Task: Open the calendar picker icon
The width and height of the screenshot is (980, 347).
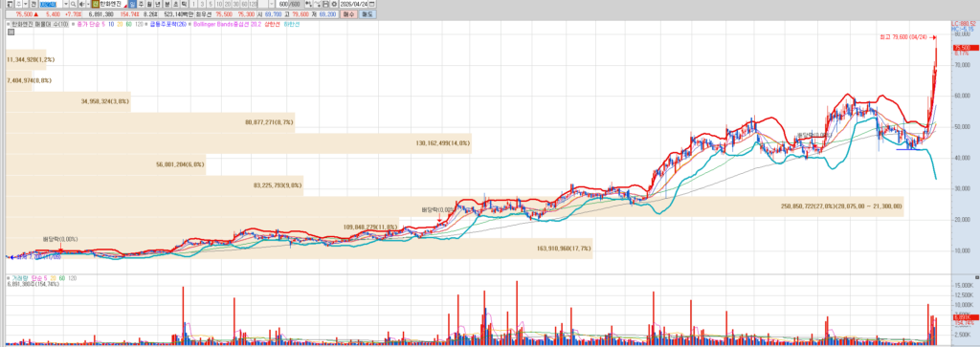Action: pyautogui.click(x=372, y=4)
